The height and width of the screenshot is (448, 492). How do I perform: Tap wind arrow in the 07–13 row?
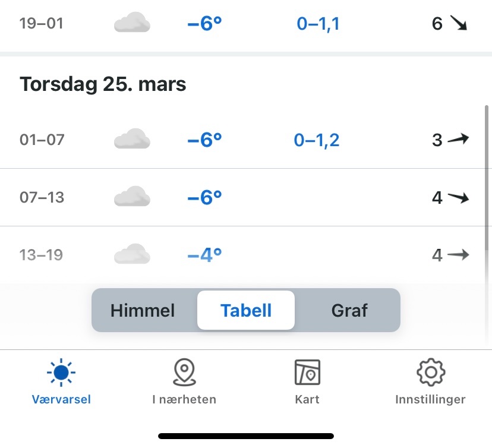[x=458, y=197]
